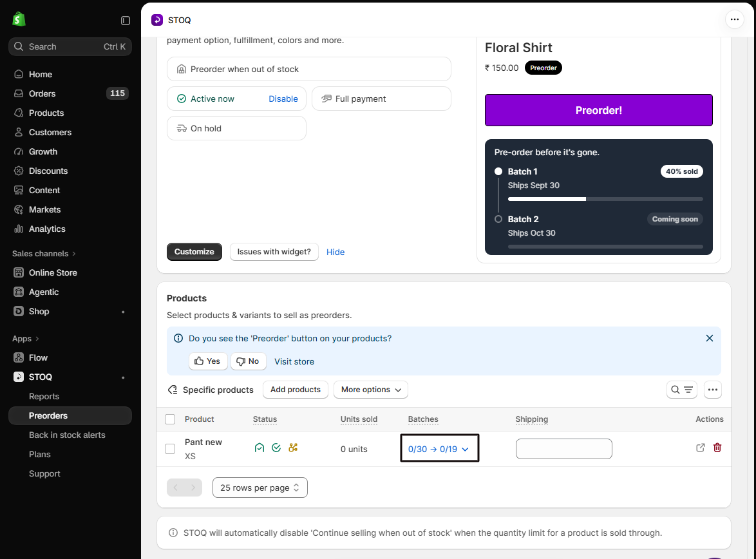Answer Yes to the Preorder button question
The width and height of the screenshot is (756, 559).
point(208,361)
